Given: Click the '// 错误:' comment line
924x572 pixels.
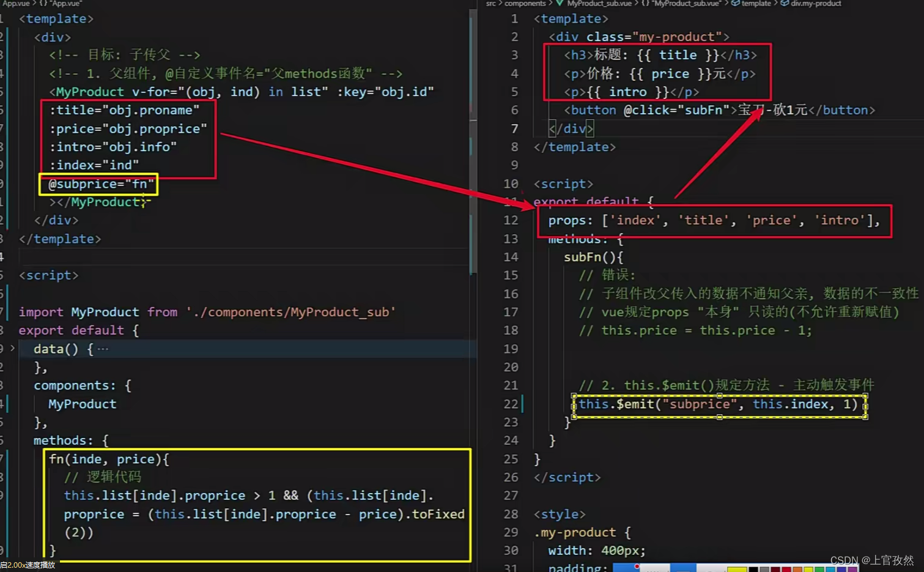Looking at the screenshot, I should point(607,275).
